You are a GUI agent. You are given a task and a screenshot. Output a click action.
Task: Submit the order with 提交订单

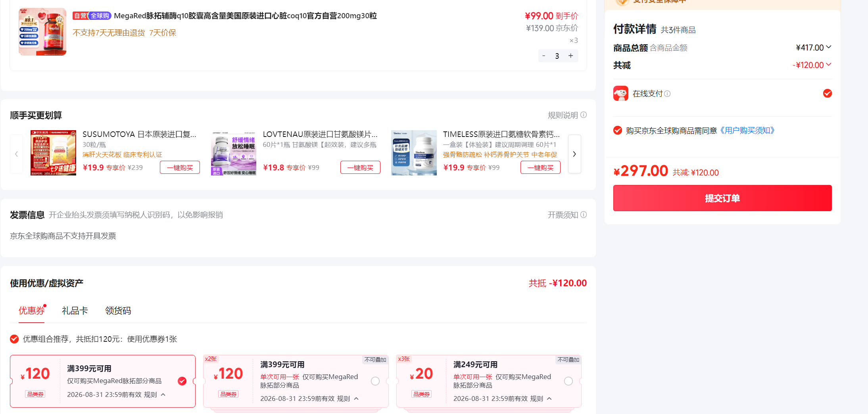click(x=722, y=198)
